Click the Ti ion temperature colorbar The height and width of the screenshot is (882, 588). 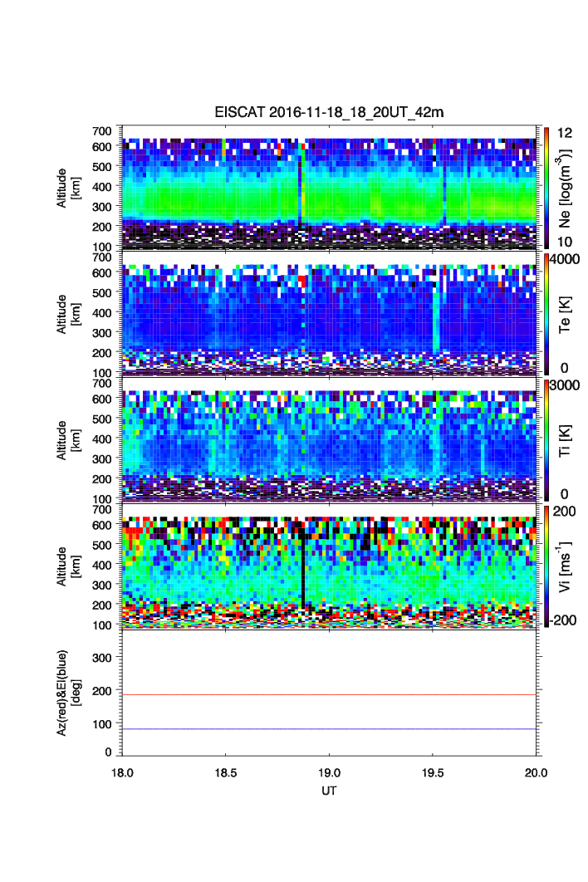(x=546, y=440)
